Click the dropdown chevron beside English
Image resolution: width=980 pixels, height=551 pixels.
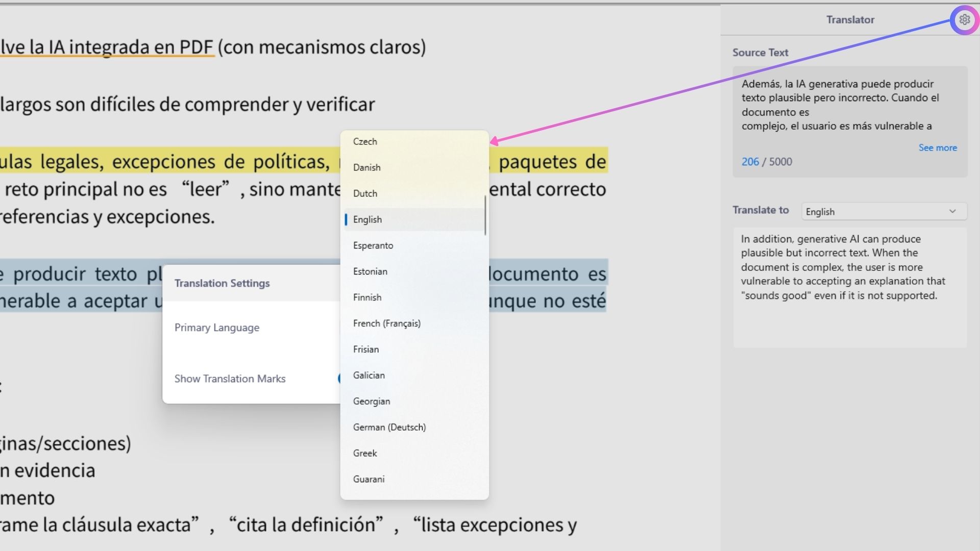point(952,212)
